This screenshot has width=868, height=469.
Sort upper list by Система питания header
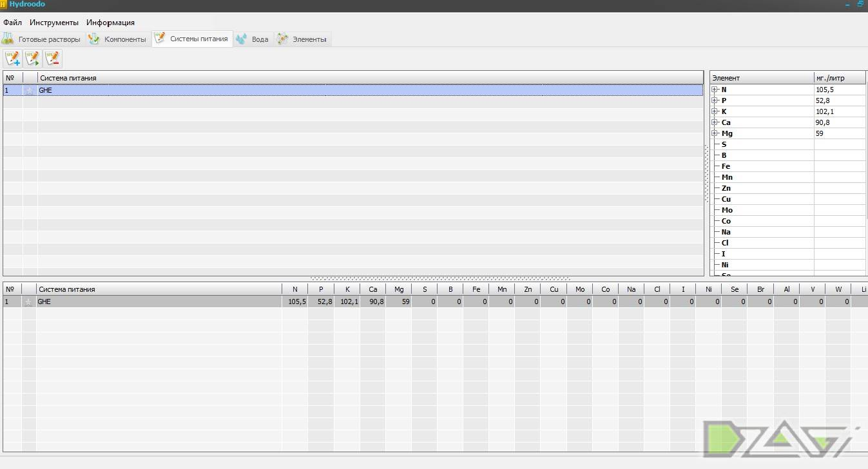[370, 78]
